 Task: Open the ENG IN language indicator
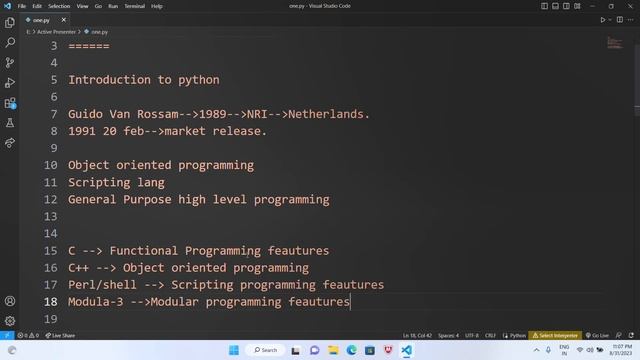[x=564, y=350]
